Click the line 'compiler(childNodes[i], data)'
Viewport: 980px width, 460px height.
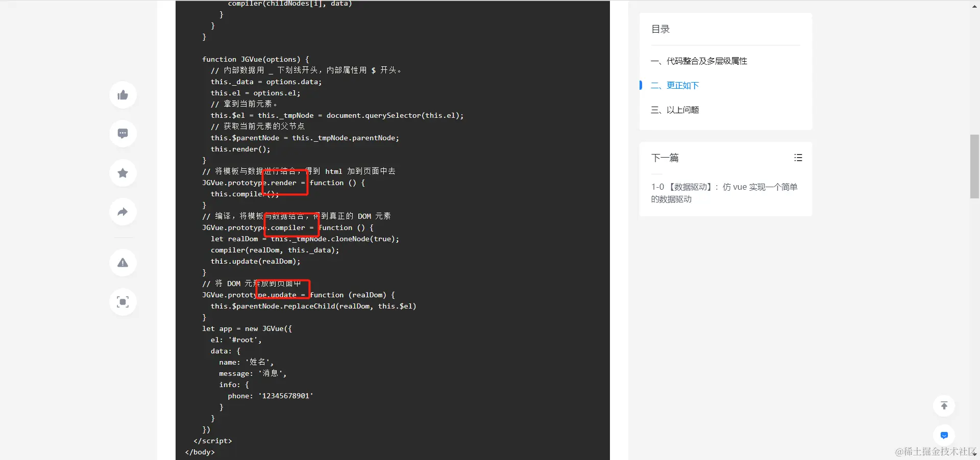click(290, 4)
